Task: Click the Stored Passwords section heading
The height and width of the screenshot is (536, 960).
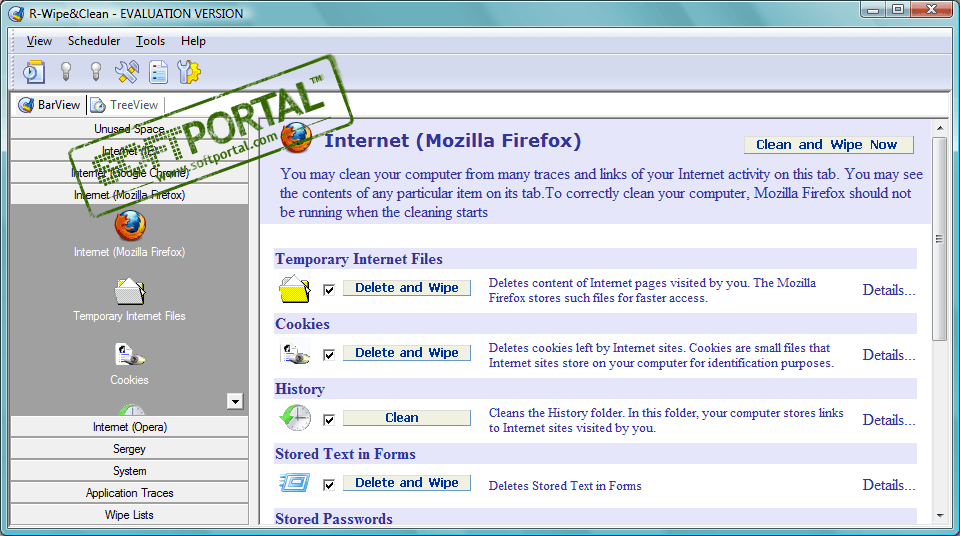Action: click(334, 519)
